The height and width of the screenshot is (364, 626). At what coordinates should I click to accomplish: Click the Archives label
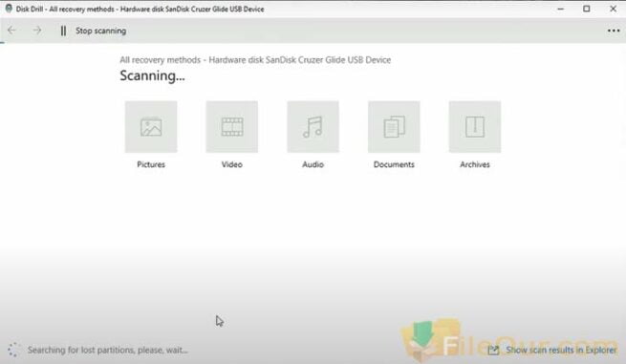click(475, 164)
